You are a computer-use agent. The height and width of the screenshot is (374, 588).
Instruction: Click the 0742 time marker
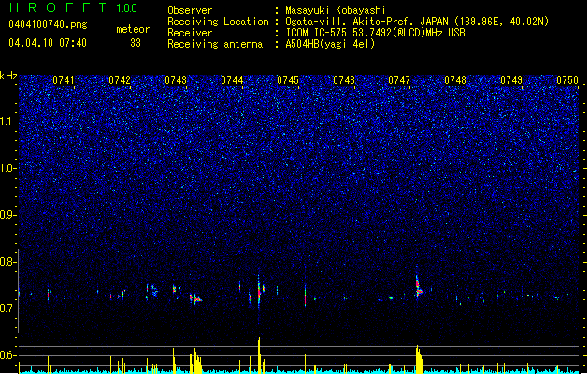[x=120, y=80]
